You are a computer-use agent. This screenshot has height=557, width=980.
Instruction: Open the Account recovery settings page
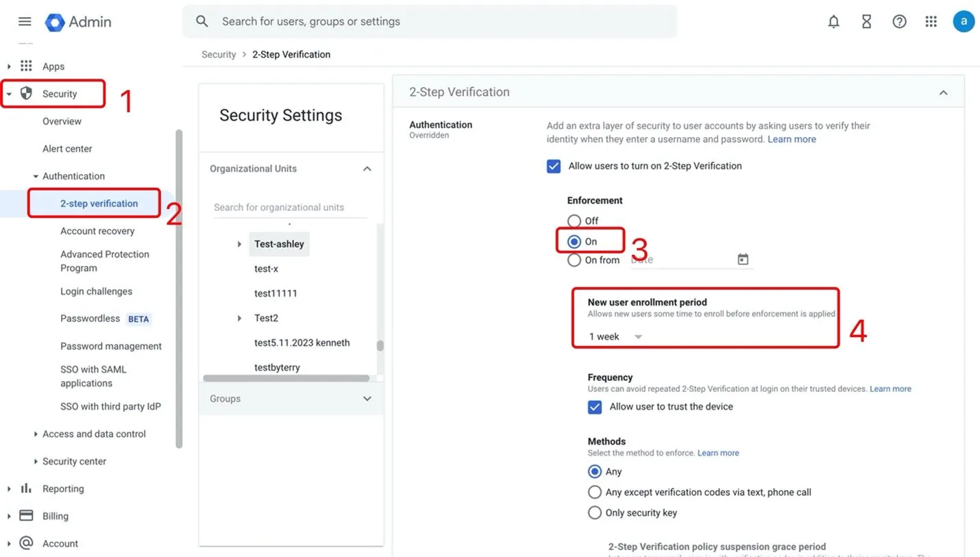tap(97, 231)
